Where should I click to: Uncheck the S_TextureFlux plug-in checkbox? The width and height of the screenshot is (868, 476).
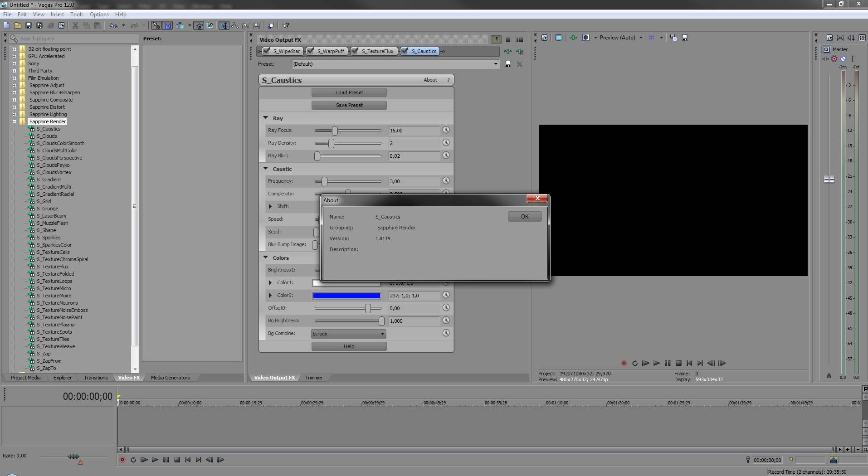pyautogui.click(x=355, y=51)
